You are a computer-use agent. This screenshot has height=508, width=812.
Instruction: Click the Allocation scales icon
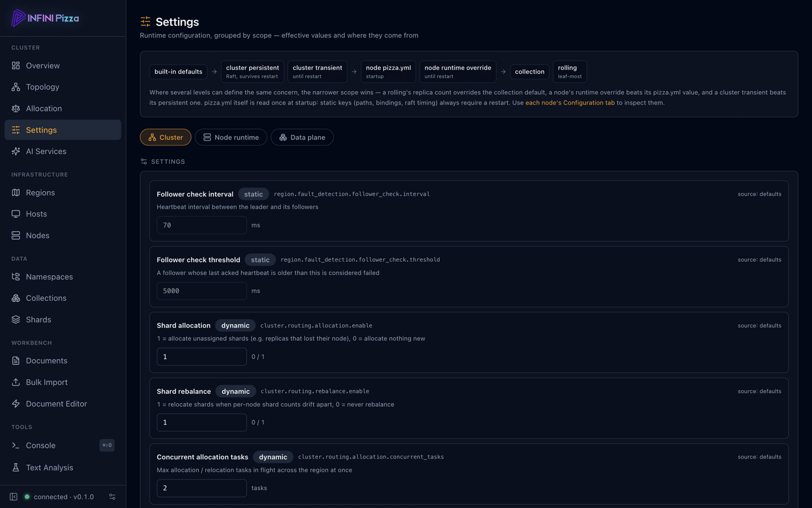click(16, 108)
